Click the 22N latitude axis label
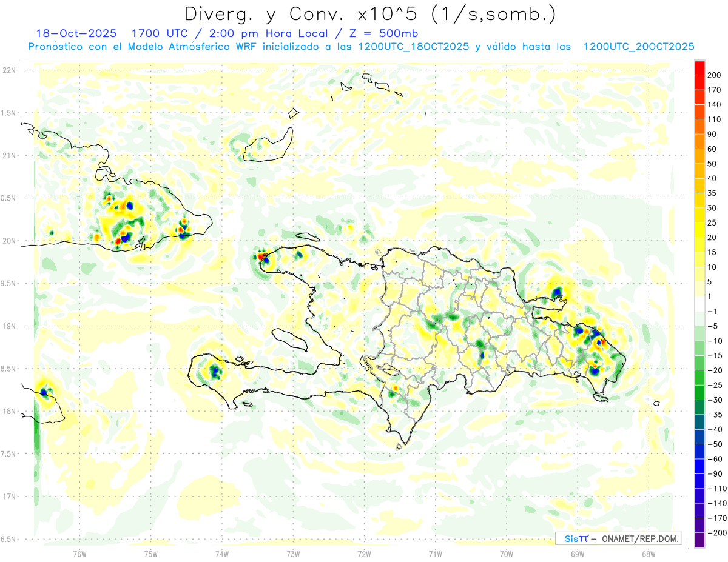Image resolution: width=728 pixels, height=562 pixels. tap(9, 70)
